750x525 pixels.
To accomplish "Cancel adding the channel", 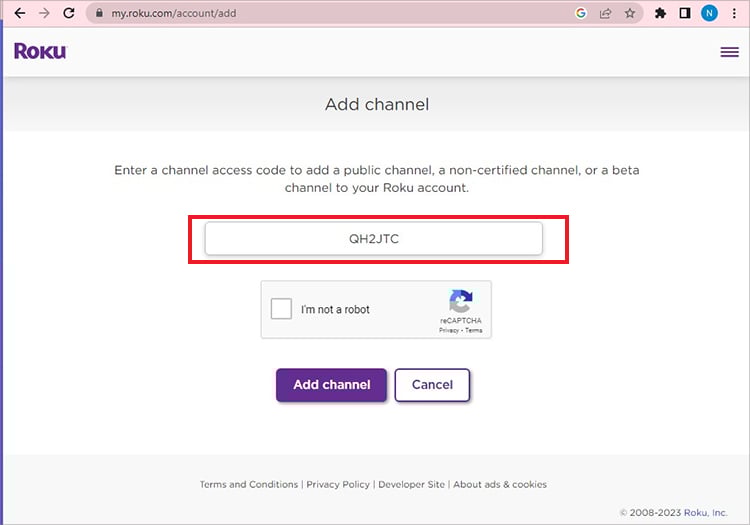I will 432,385.
